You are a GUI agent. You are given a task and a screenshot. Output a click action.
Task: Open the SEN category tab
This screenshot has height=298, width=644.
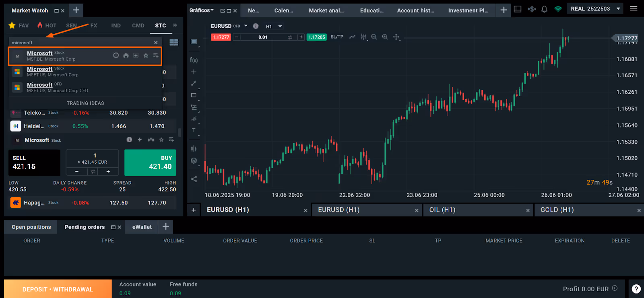coord(71,25)
